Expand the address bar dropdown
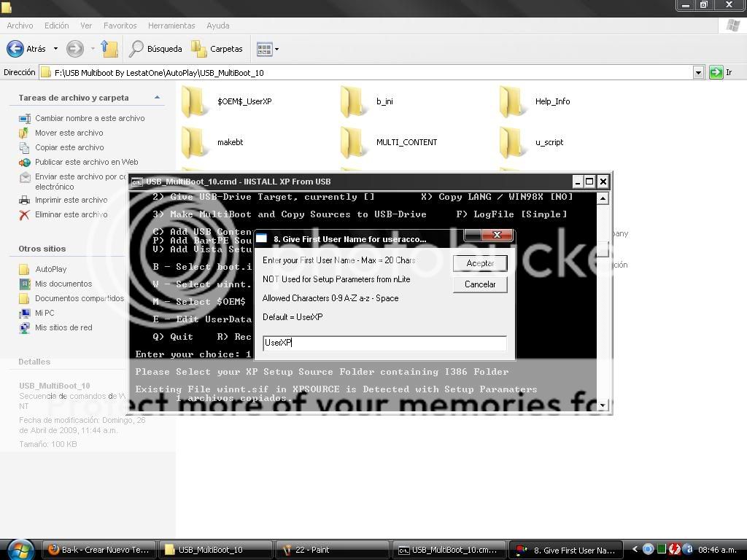Image resolution: width=747 pixels, height=560 pixels. (x=698, y=72)
